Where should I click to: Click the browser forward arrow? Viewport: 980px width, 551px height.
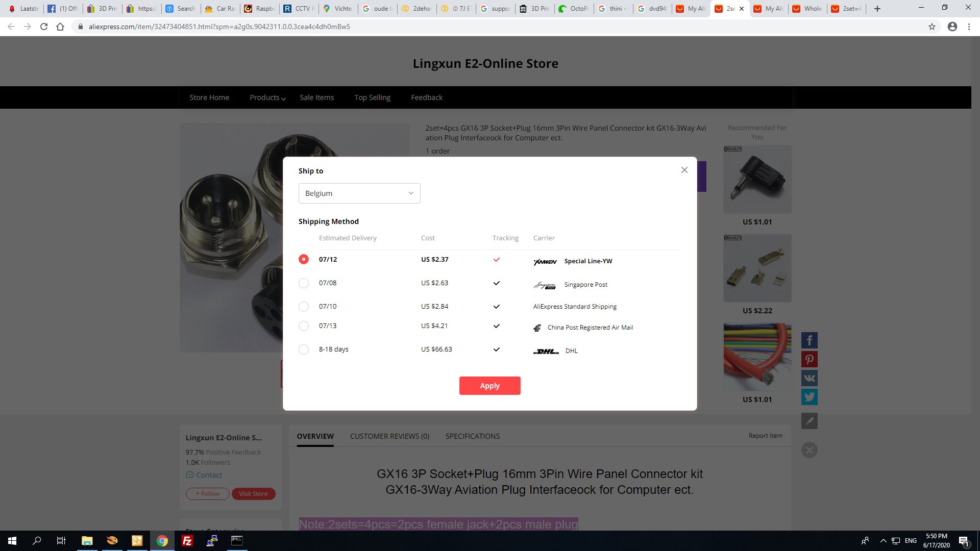[28, 27]
